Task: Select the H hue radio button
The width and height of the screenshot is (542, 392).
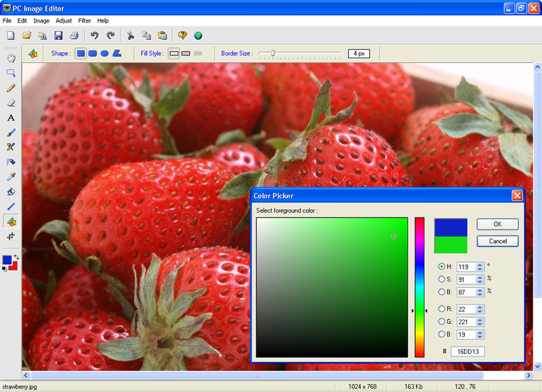Action: [442, 267]
